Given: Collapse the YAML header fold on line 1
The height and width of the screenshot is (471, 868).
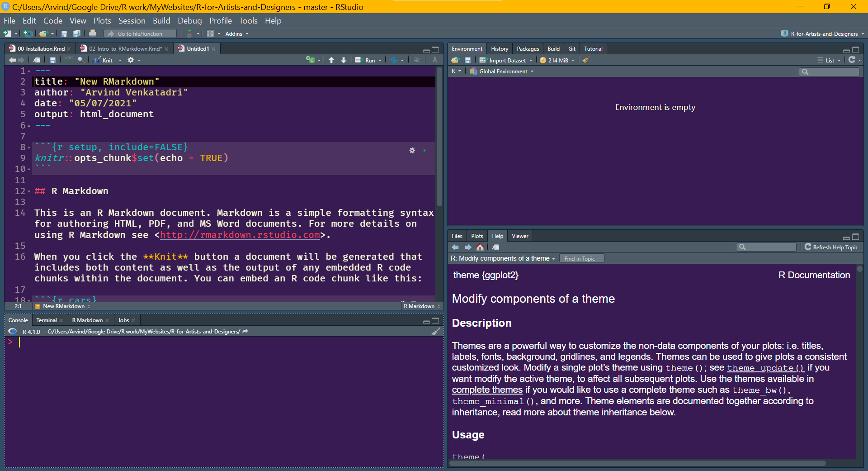Looking at the screenshot, I should pos(29,71).
